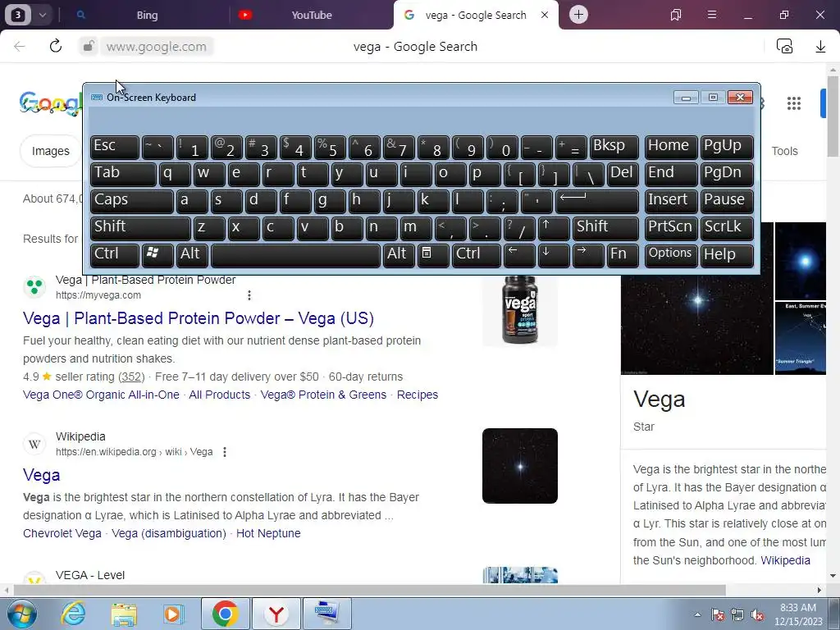Close the vega Google Search tab
This screenshot has width=840, height=630.
[545, 15]
